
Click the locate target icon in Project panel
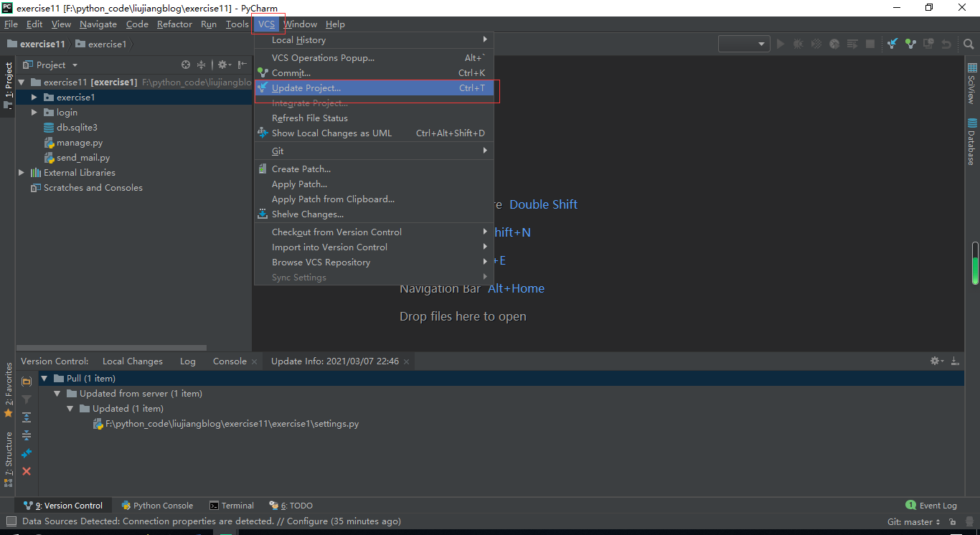pos(186,65)
